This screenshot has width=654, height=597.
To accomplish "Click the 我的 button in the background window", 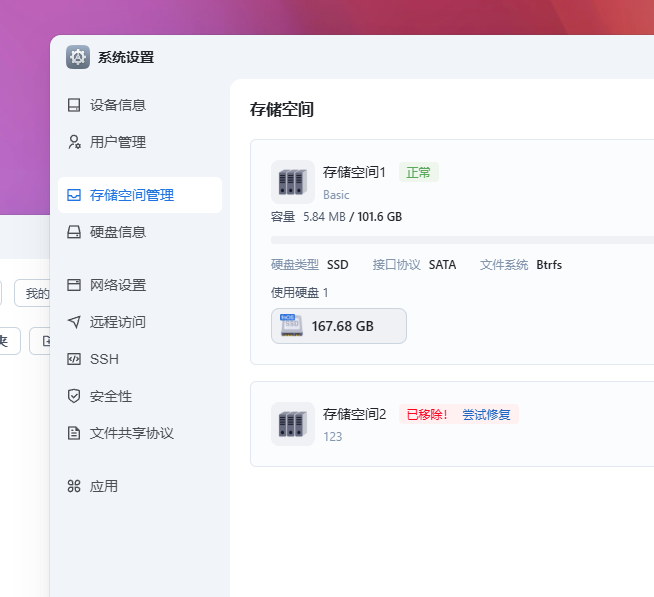I will [x=32, y=293].
